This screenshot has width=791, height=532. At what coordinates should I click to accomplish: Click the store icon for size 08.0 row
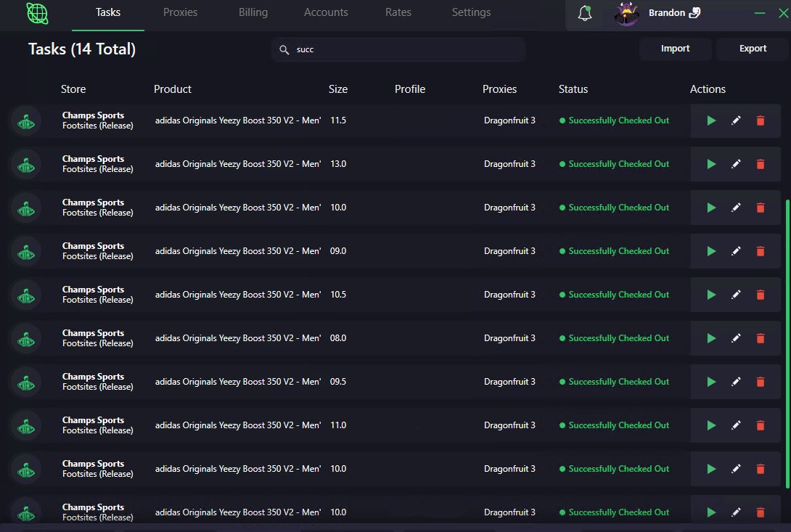(x=26, y=338)
